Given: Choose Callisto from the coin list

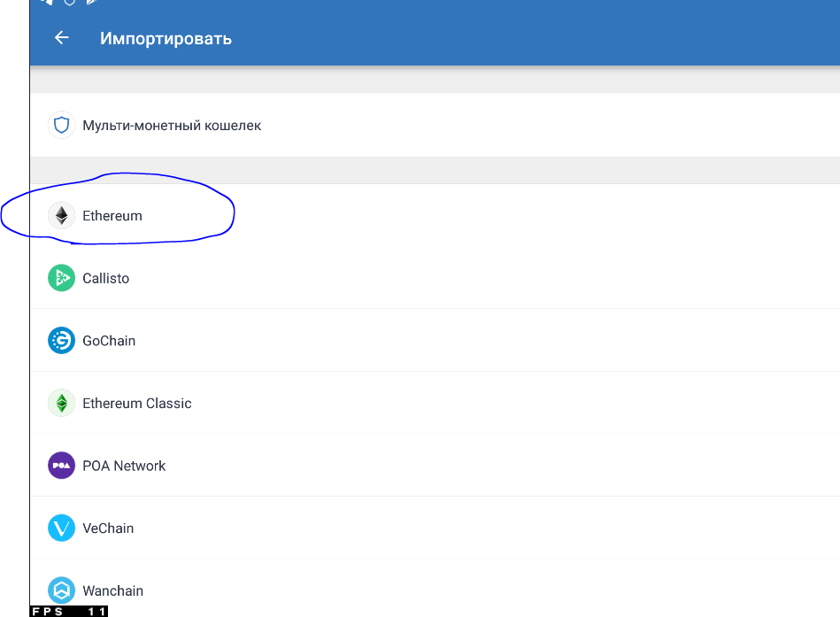Looking at the screenshot, I should click(435, 278).
